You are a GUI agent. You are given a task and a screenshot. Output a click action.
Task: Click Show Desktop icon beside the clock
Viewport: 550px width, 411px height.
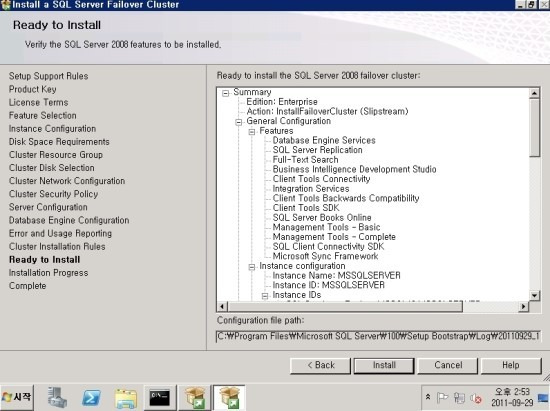[543, 398]
